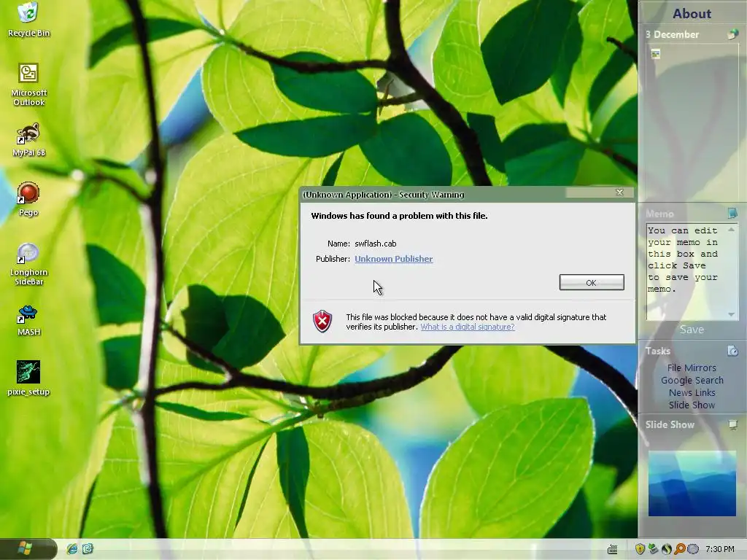
Task: Launch the MyPal 68 raccoon icon
Action: click(28, 139)
